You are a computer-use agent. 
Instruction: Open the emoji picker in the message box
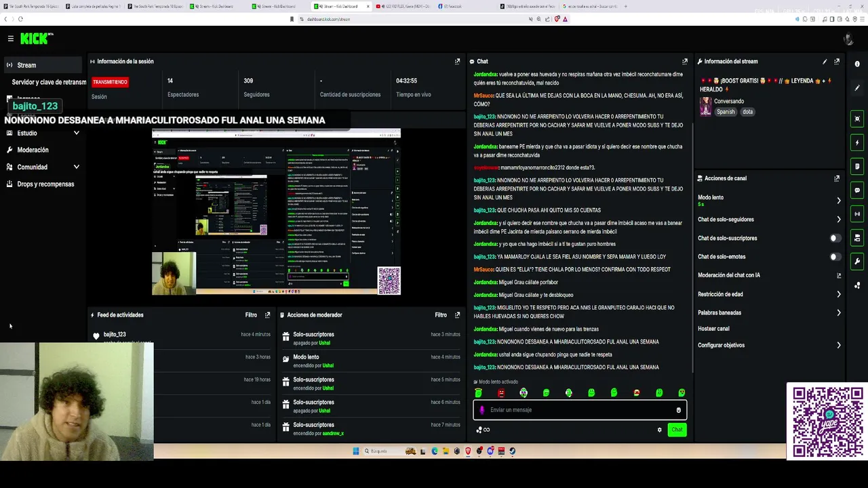click(x=678, y=409)
